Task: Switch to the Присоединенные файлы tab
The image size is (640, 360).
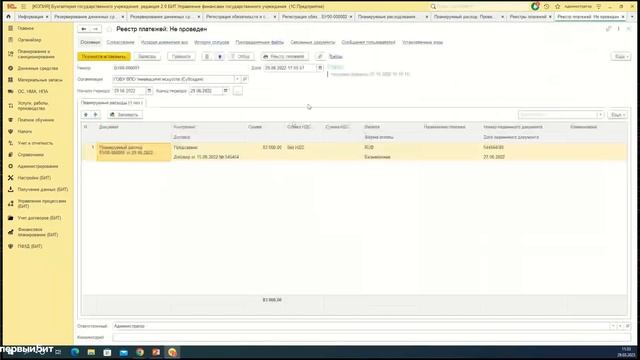Action: [x=260, y=42]
